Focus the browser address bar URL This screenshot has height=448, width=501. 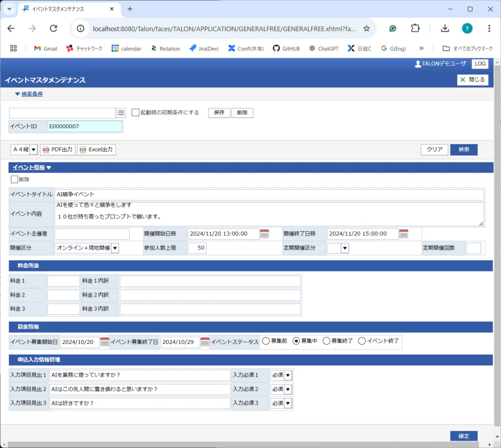(x=224, y=29)
